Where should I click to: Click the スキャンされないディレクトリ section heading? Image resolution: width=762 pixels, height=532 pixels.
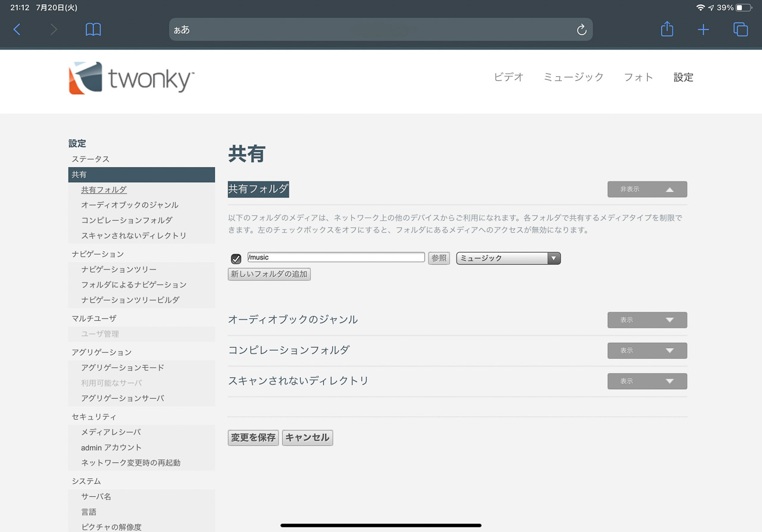298,380
